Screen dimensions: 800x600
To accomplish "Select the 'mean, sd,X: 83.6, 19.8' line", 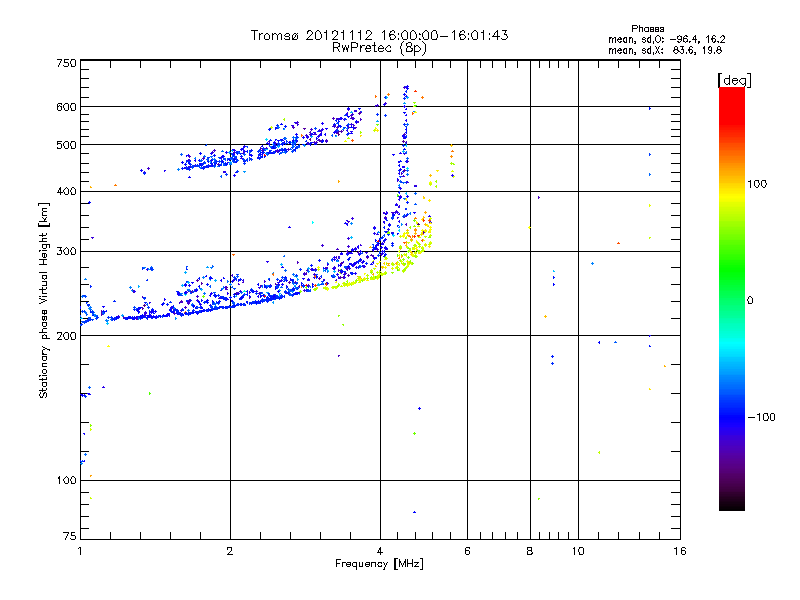I will 665,51.
